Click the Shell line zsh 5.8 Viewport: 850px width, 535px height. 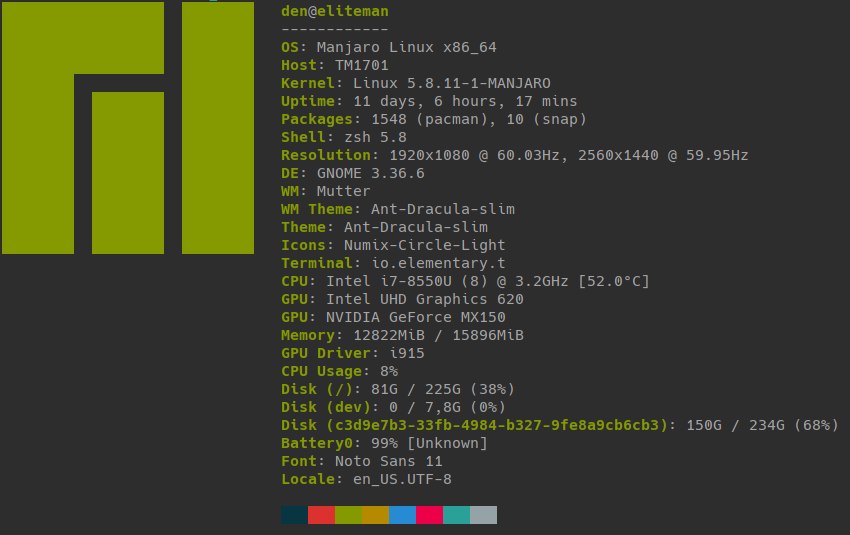point(344,137)
